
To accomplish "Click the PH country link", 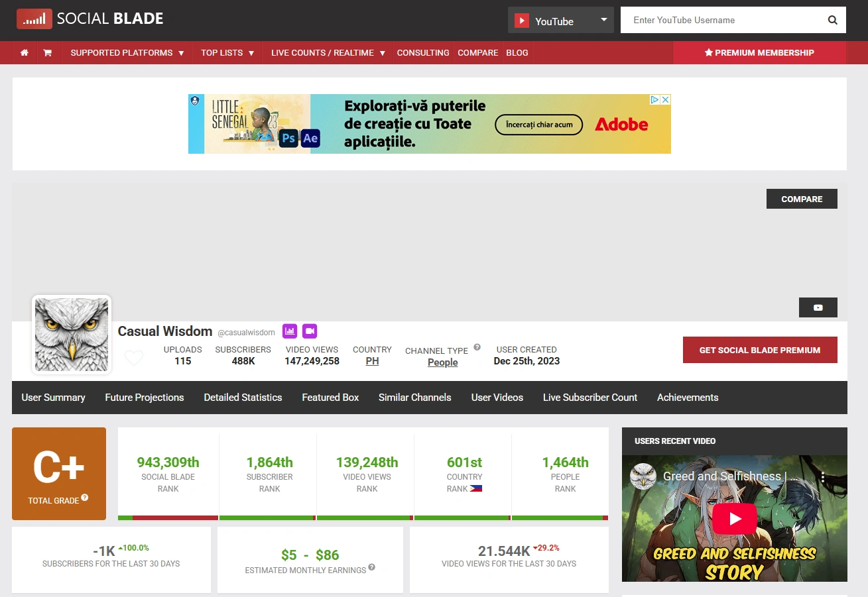I will pyautogui.click(x=373, y=361).
